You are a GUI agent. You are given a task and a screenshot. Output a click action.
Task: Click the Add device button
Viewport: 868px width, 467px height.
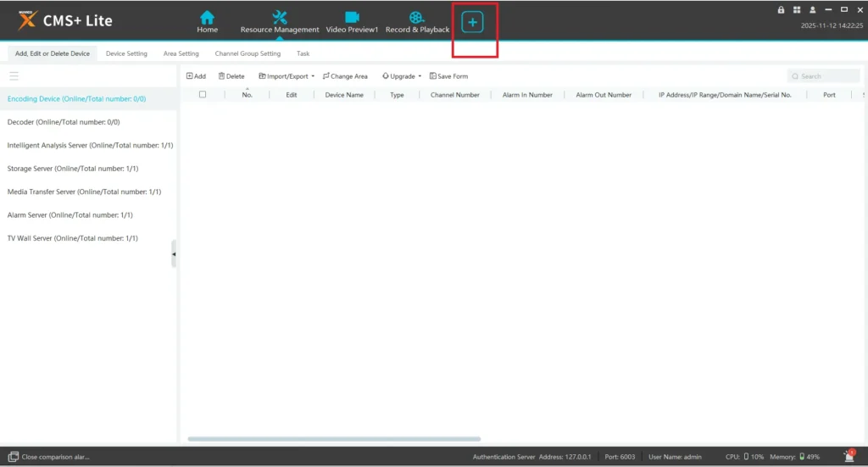[x=196, y=76]
